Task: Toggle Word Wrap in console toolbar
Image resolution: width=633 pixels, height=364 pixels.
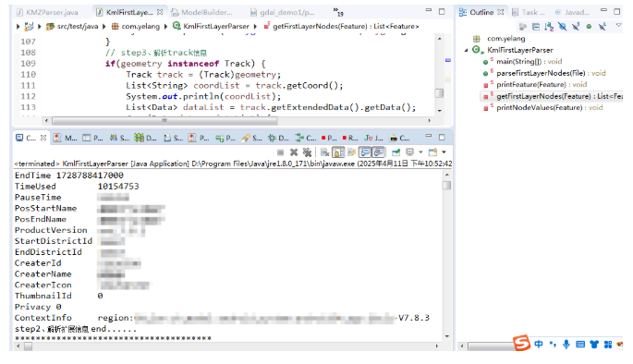Action: (352, 152)
